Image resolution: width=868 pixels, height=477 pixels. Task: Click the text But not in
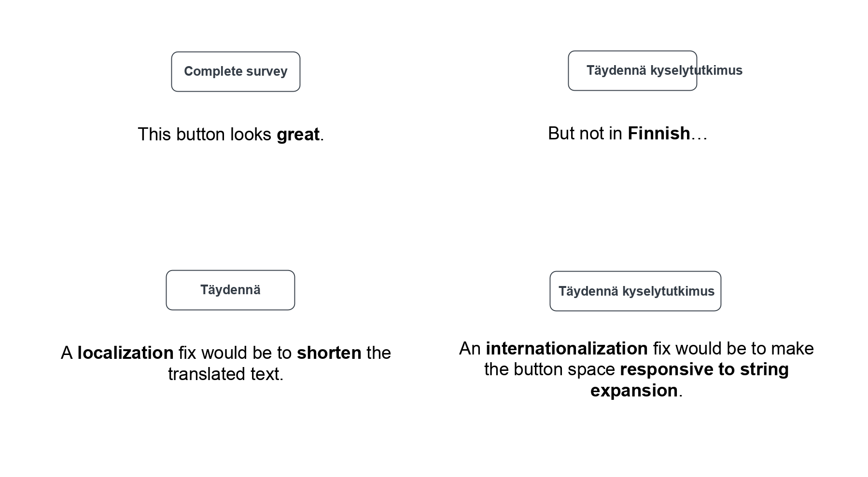tap(585, 133)
